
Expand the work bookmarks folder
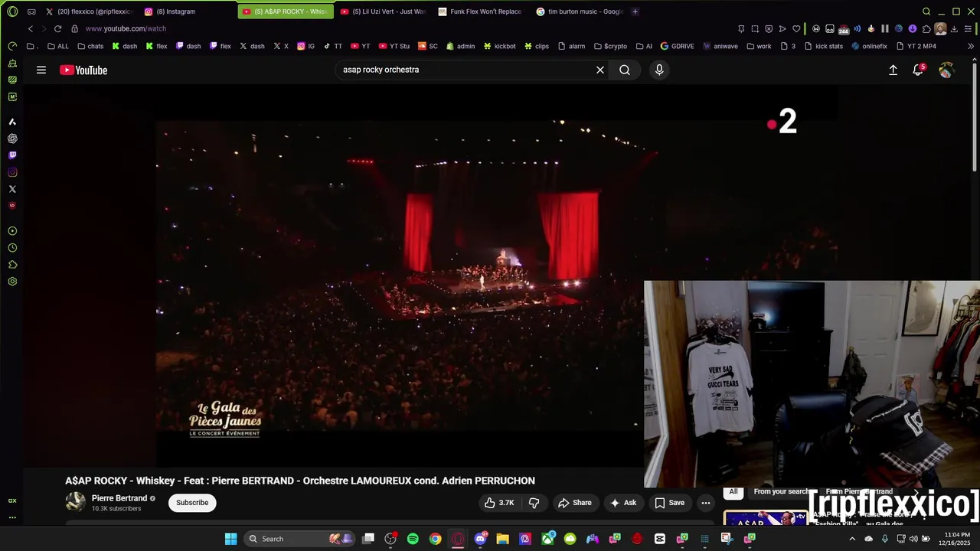click(x=758, y=46)
